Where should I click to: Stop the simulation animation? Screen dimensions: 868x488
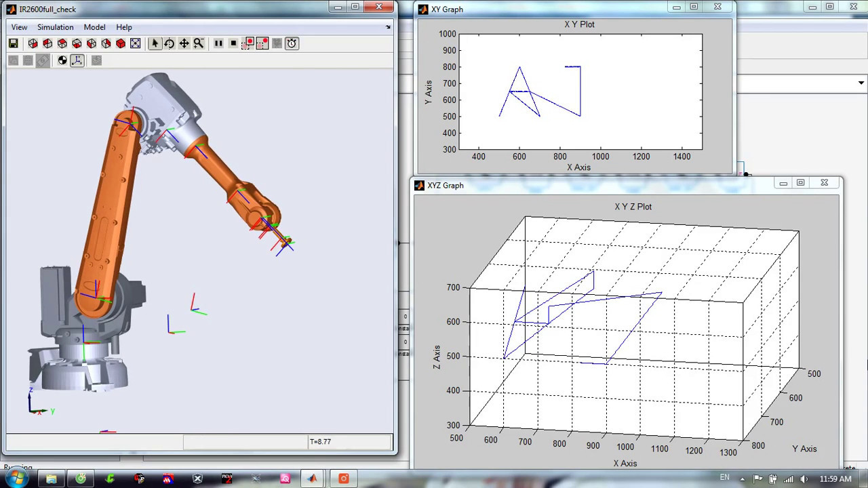[x=233, y=43]
